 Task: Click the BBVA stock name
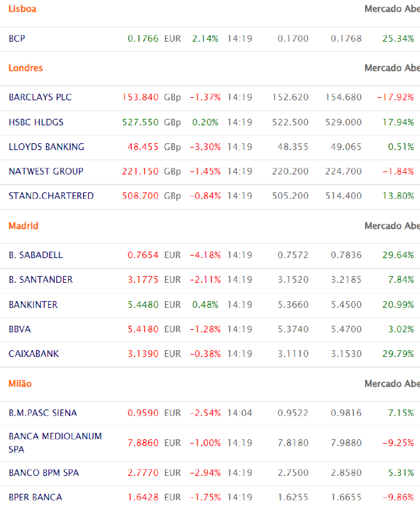20,329
